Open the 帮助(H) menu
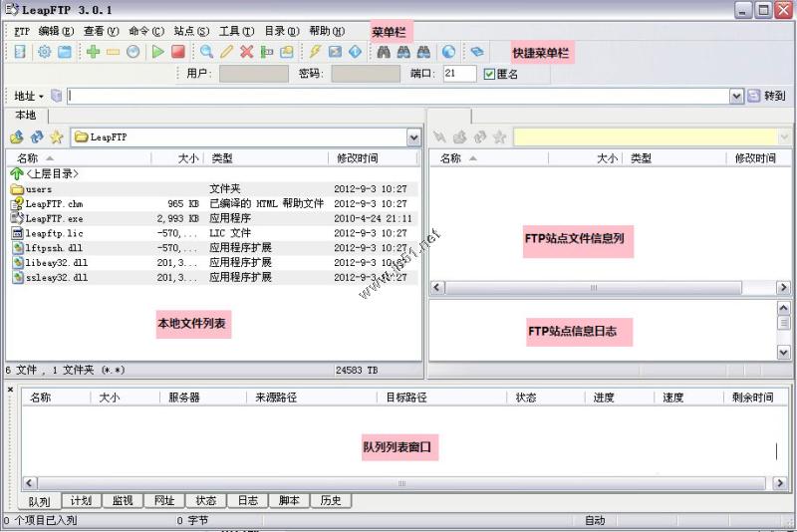 [328, 32]
